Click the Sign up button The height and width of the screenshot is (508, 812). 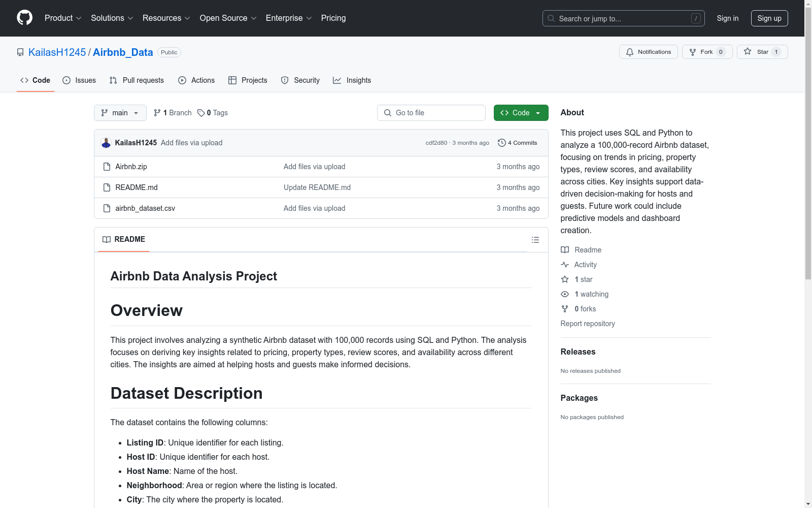[x=769, y=18]
